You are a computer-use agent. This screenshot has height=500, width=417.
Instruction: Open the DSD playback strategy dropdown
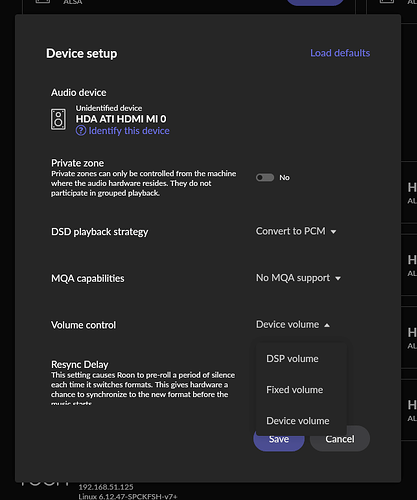pos(296,231)
